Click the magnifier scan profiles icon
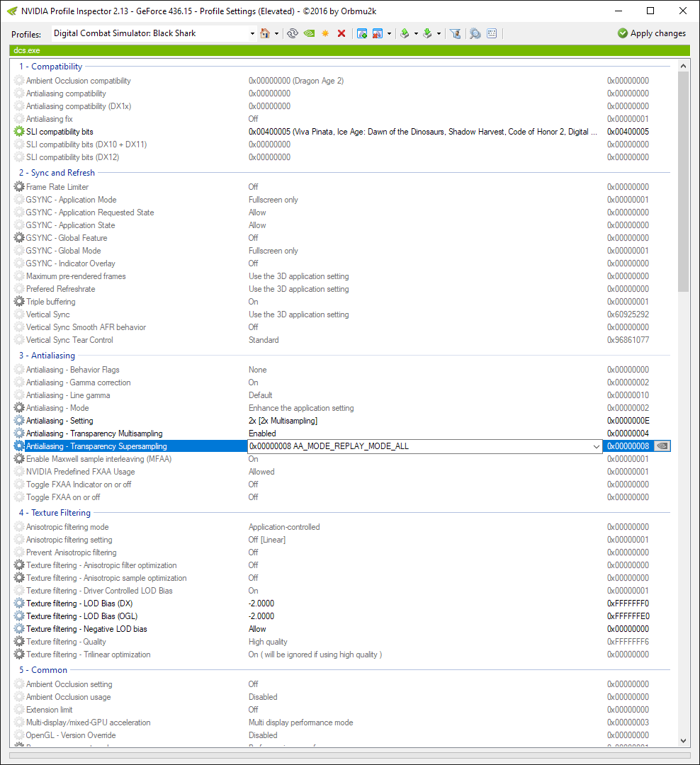Screen dimensions: 700x765 coord(475,33)
